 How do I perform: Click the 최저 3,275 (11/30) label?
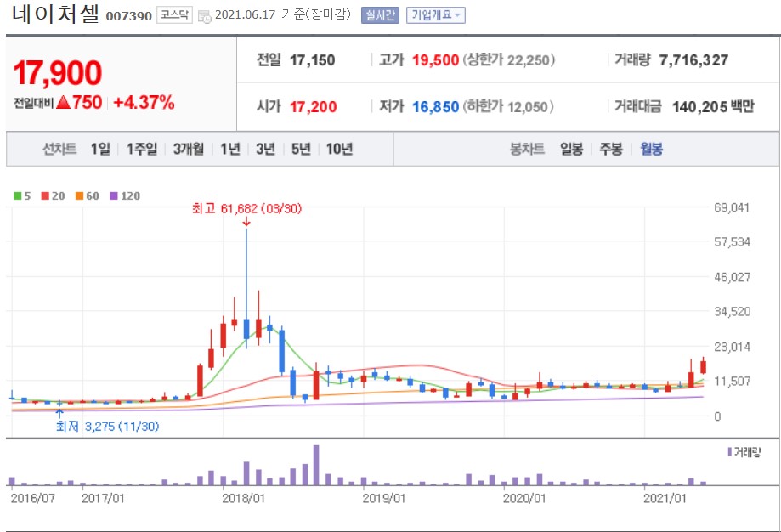click(x=108, y=427)
